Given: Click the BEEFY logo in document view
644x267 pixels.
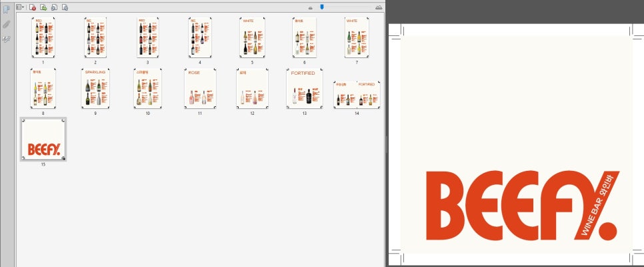Looking at the screenshot, I should [522, 206].
